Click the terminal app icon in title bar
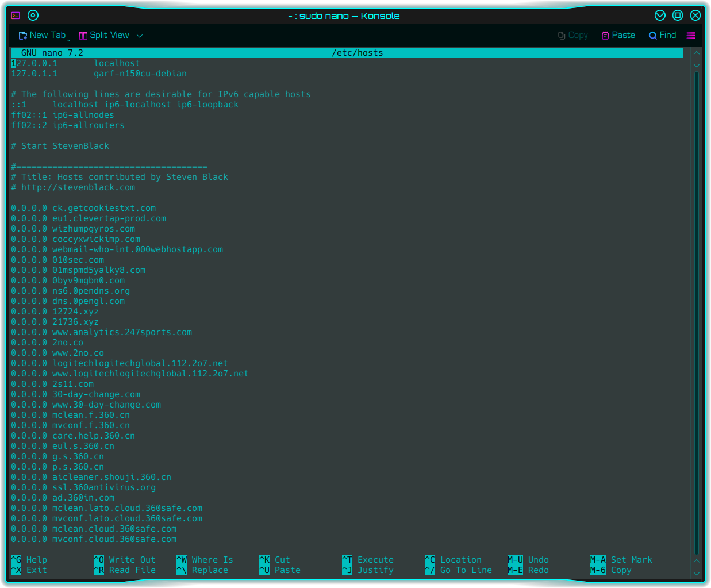 point(16,16)
